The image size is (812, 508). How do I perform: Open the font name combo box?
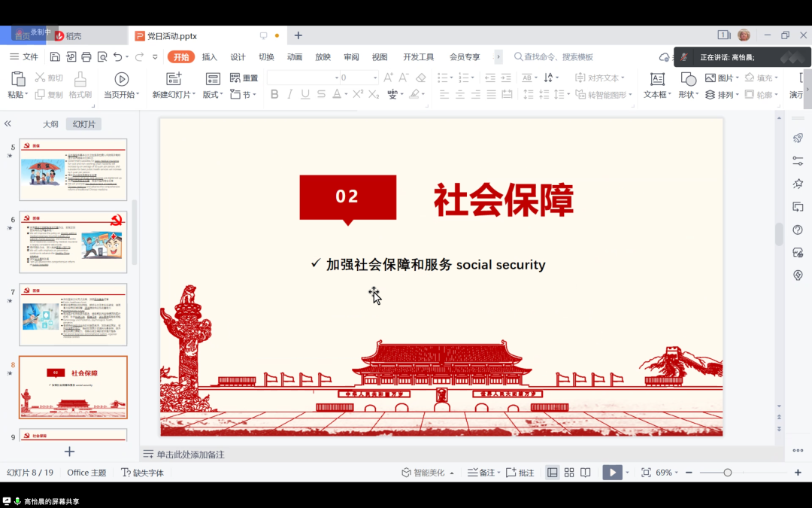click(304, 78)
